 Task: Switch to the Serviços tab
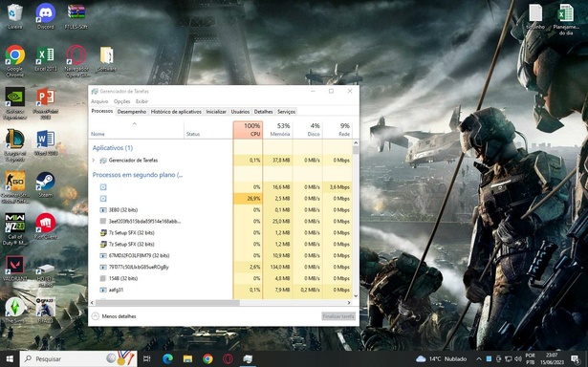click(286, 112)
